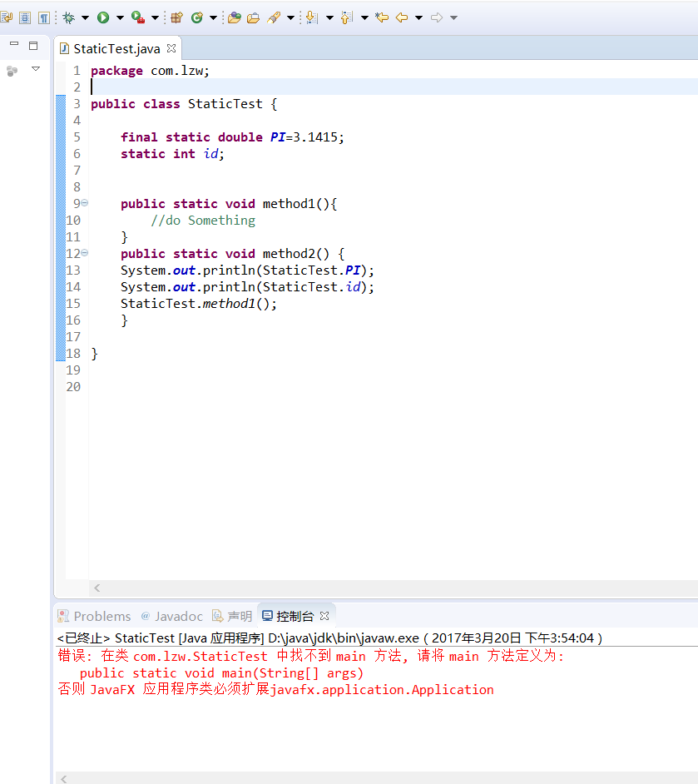Click the Run with external tools icon

pos(138,17)
